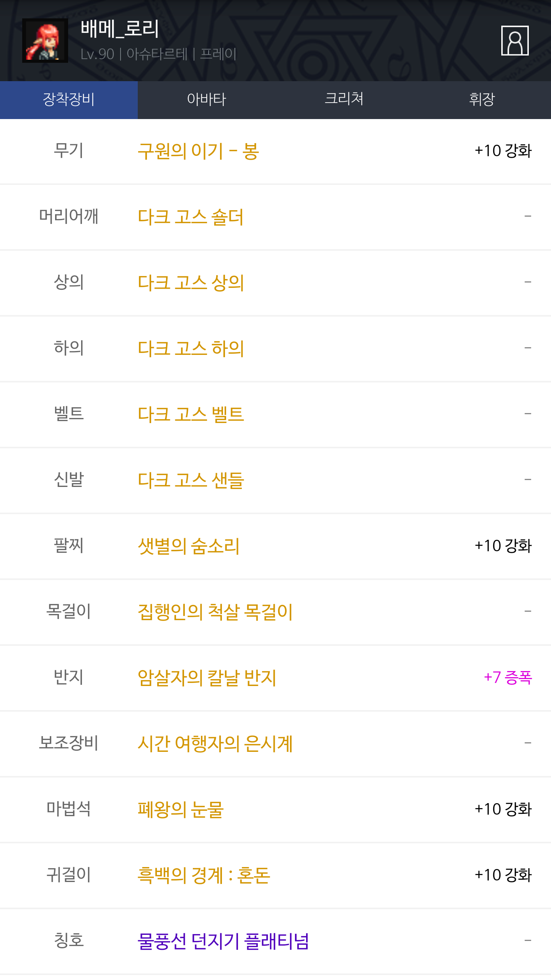Viewport: 551px width, 980px height.
Task: Tap the profile icon in header
Action: click(515, 41)
